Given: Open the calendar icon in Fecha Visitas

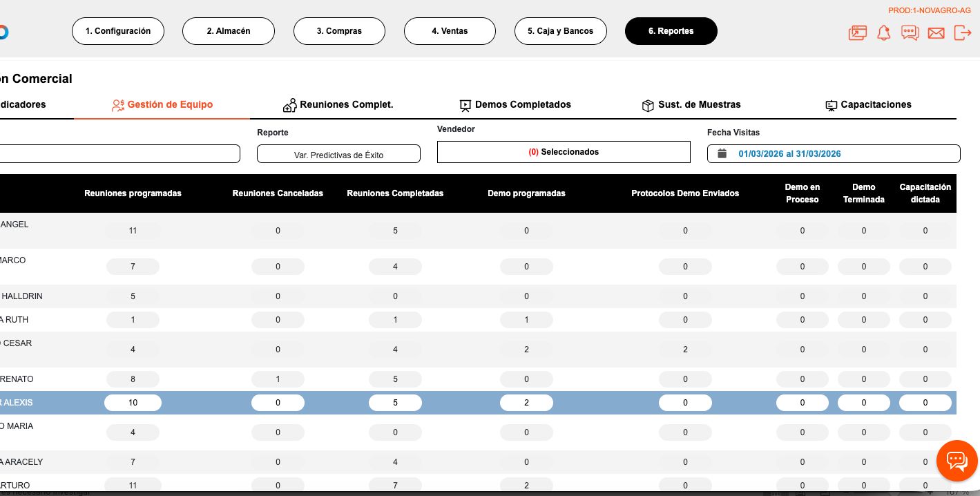Looking at the screenshot, I should click(722, 153).
